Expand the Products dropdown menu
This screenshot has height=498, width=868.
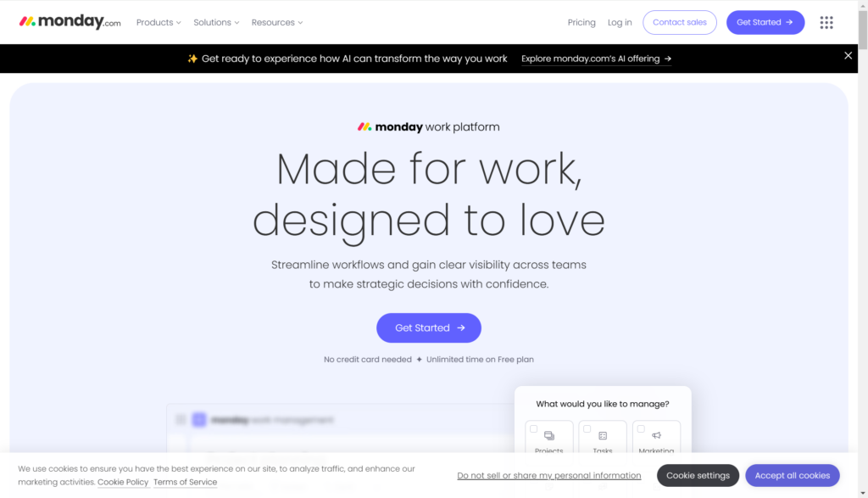159,22
